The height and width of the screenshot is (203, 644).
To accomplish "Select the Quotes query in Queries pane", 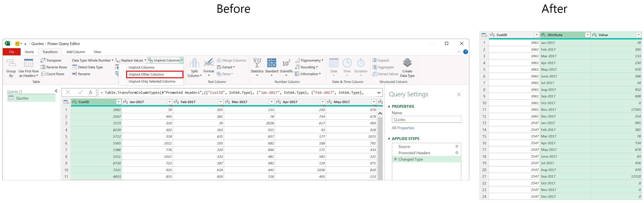I will click(31, 98).
